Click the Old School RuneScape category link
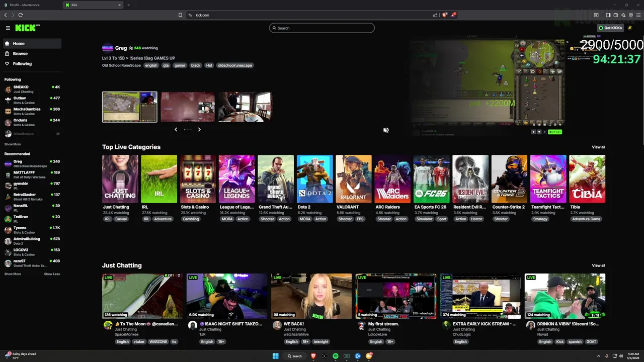The height and width of the screenshot is (362, 644). (121, 65)
